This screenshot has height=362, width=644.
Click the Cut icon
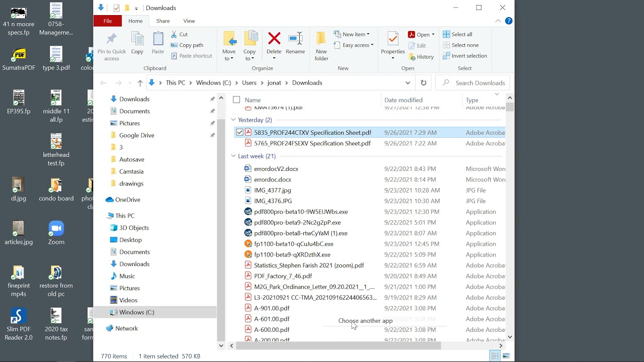coord(180,34)
